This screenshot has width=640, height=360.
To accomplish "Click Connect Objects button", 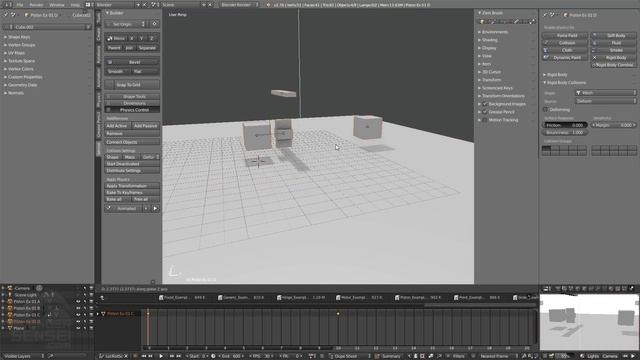I will pos(132,142).
